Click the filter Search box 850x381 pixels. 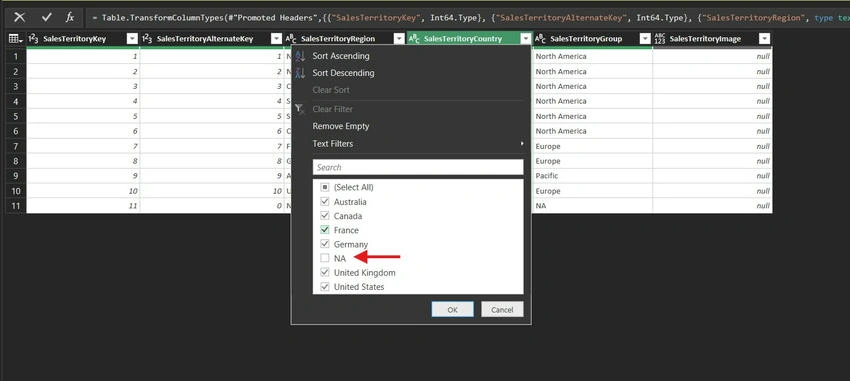418,167
